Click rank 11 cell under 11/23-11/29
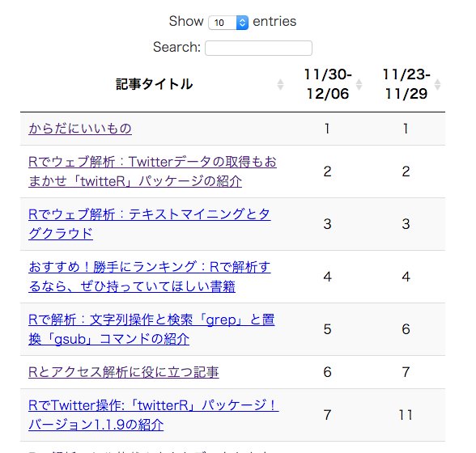 [x=406, y=415]
